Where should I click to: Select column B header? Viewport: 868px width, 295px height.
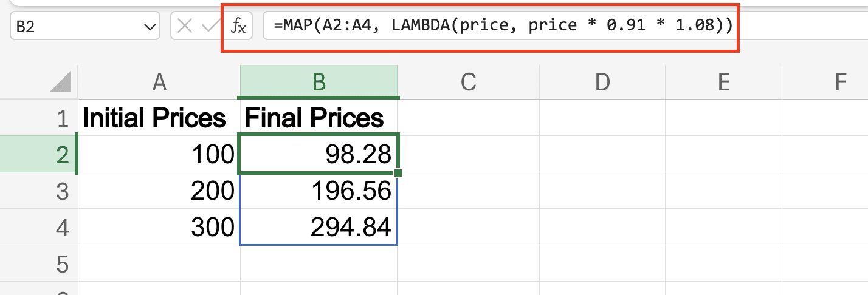(319, 82)
